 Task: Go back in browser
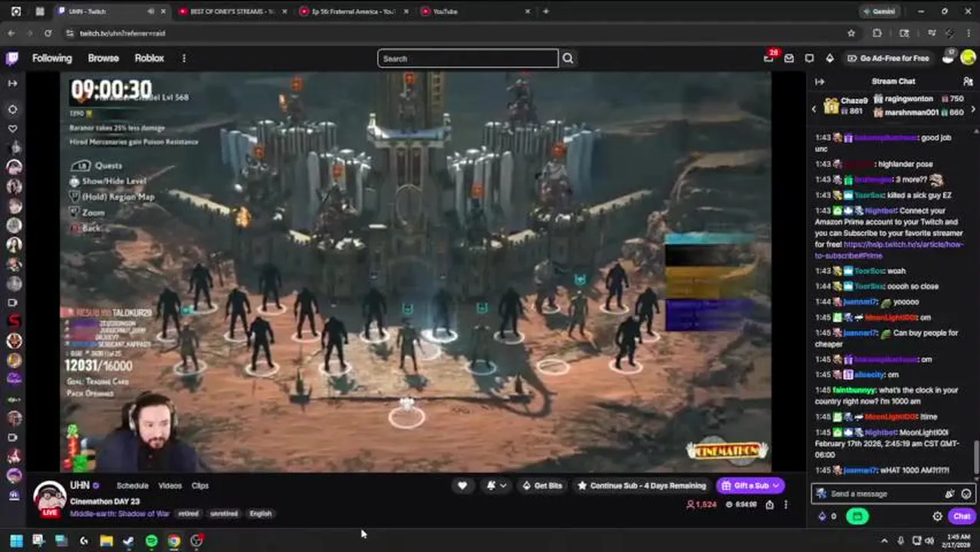click(11, 33)
